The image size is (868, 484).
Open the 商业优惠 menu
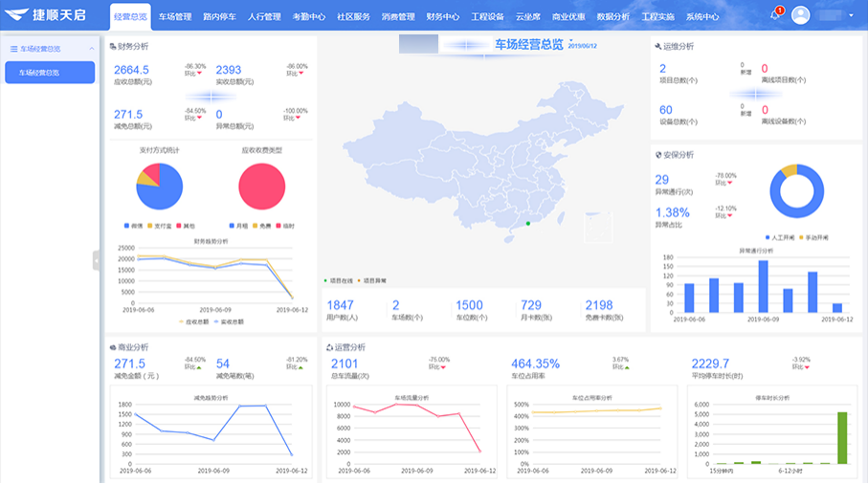click(568, 16)
